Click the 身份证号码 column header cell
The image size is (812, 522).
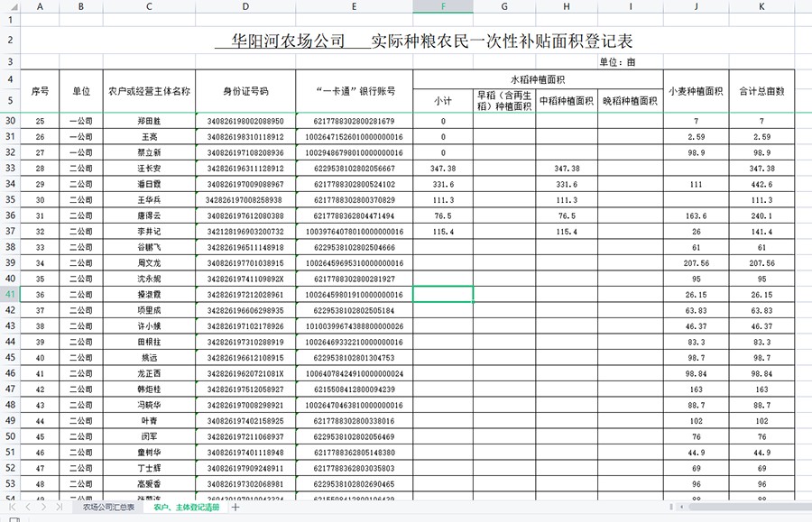coord(245,91)
